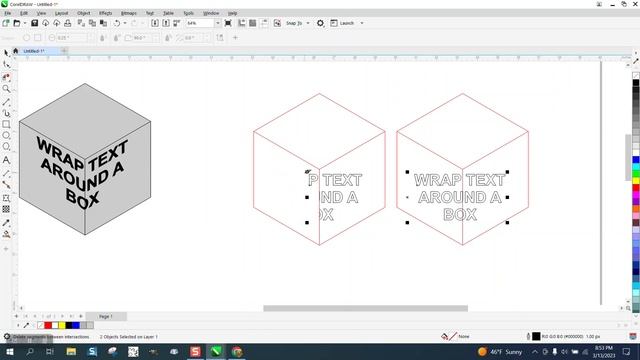This screenshot has width=640, height=360.
Task: Select the Ellipse tool
Action: tap(6, 136)
